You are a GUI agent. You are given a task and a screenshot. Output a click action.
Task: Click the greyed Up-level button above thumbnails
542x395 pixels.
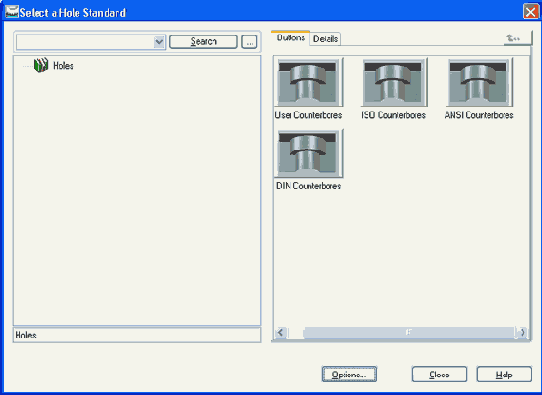[517, 38]
